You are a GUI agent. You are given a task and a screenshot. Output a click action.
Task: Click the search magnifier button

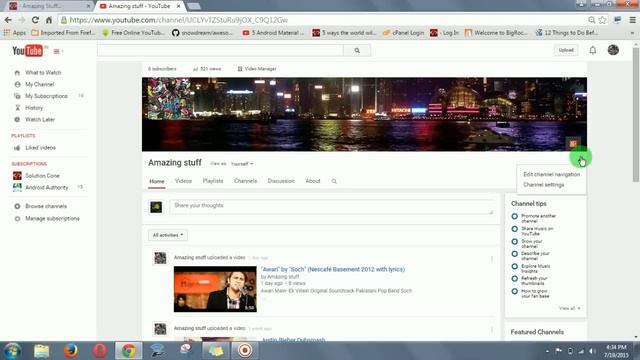[x=357, y=50]
